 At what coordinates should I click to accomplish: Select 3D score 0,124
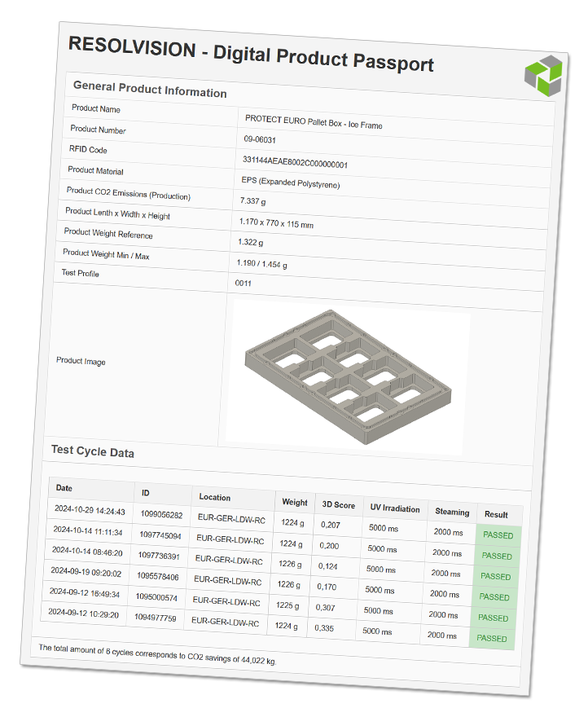point(328,566)
